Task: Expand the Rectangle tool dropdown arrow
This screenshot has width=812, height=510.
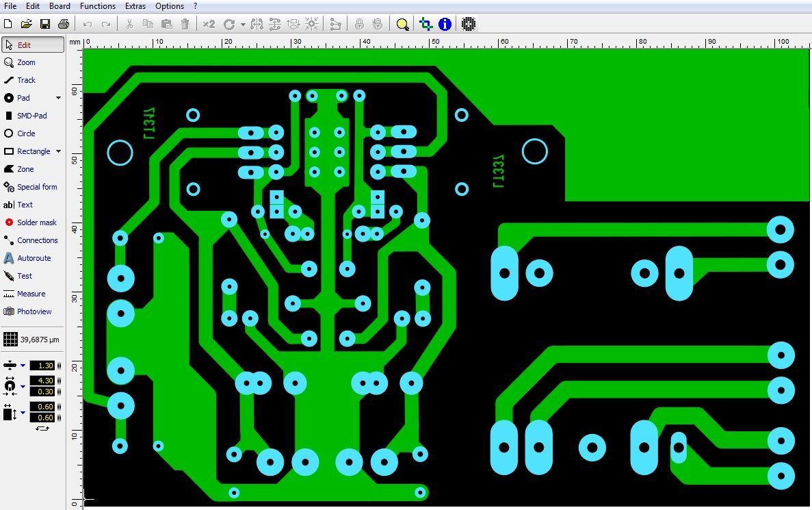Action: pyautogui.click(x=59, y=151)
